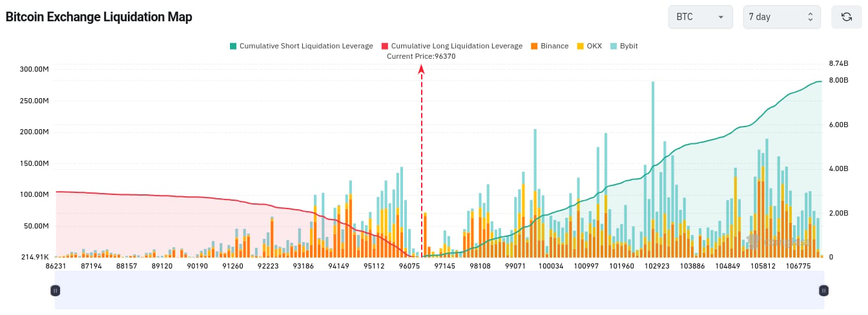The height and width of the screenshot is (315, 868).
Task: Click the teal Bybit legend swatch
Action: pos(614,46)
